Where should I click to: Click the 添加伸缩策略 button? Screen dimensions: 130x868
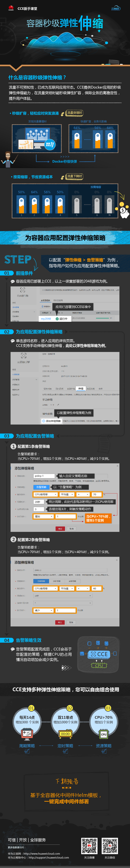coord(51,421)
